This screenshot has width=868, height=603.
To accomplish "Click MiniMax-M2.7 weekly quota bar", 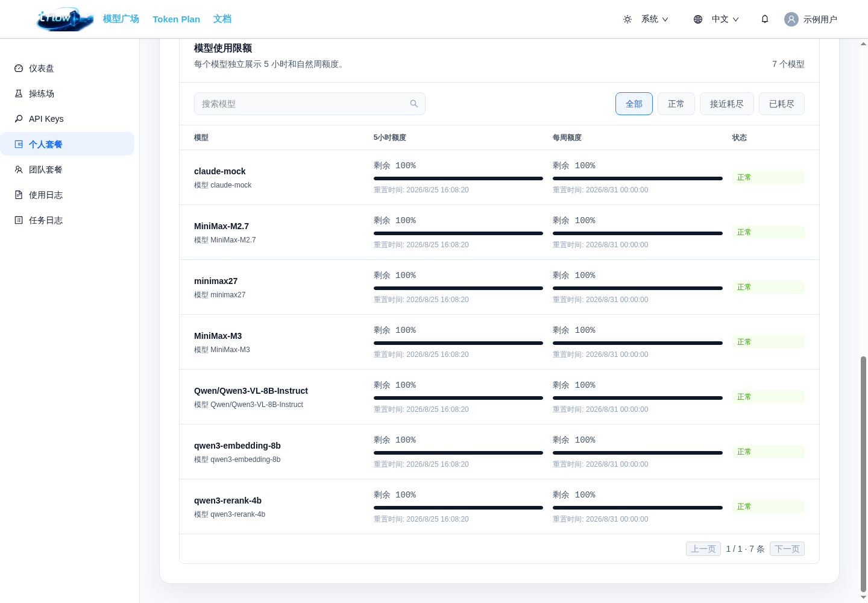I will point(638,233).
